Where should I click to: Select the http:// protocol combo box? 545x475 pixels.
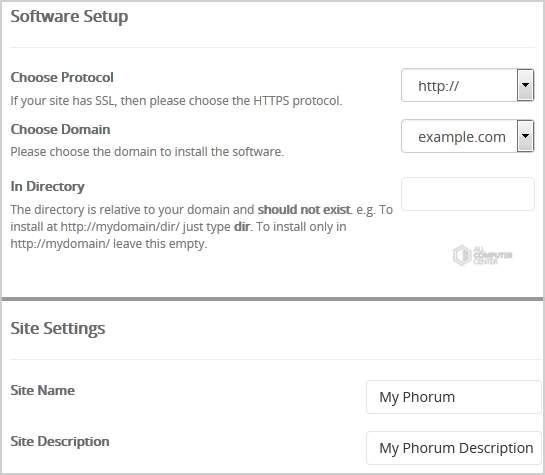coord(467,85)
